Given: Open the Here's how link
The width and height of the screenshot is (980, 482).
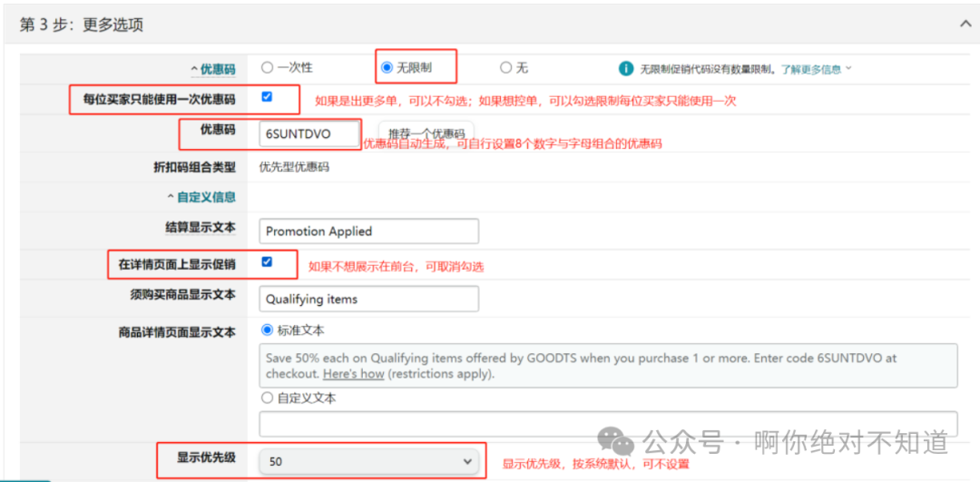Looking at the screenshot, I should coord(353,374).
